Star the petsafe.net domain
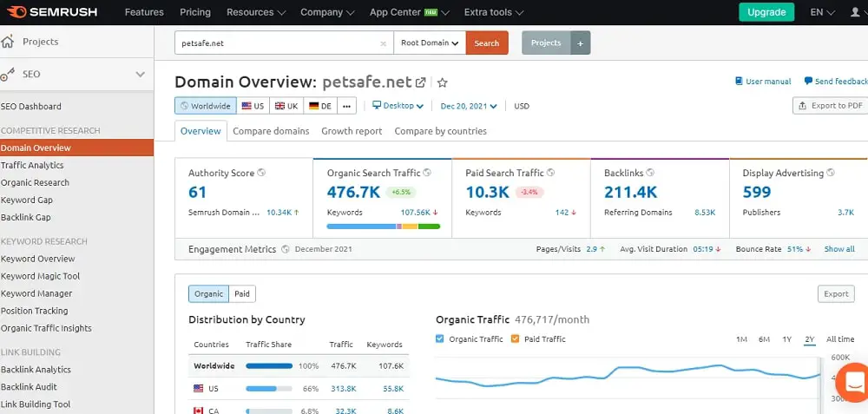The width and height of the screenshot is (868, 414). click(x=443, y=83)
